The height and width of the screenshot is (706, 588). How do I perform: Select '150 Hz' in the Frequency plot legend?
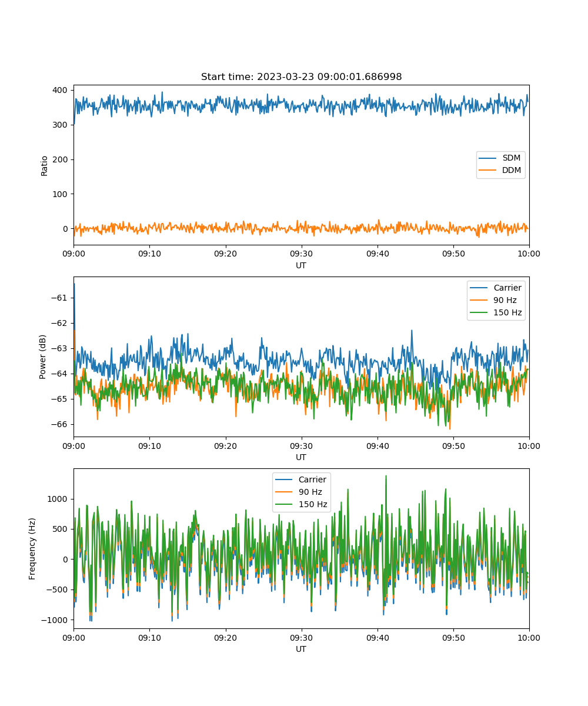[x=312, y=504]
